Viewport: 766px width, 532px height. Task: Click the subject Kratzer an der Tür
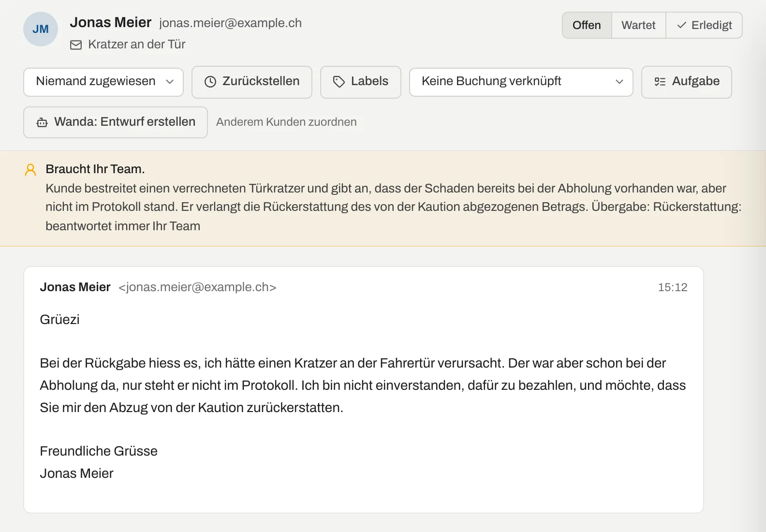pos(137,44)
